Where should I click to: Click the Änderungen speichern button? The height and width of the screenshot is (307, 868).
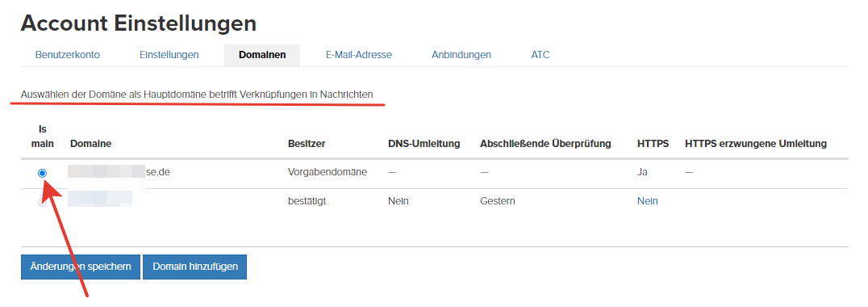tap(81, 267)
